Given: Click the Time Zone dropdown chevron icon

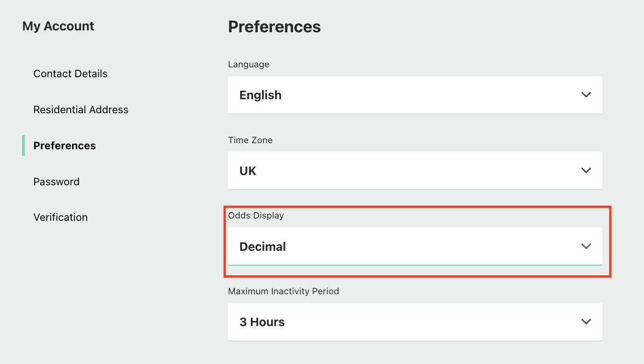Looking at the screenshot, I should [x=586, y=170].
